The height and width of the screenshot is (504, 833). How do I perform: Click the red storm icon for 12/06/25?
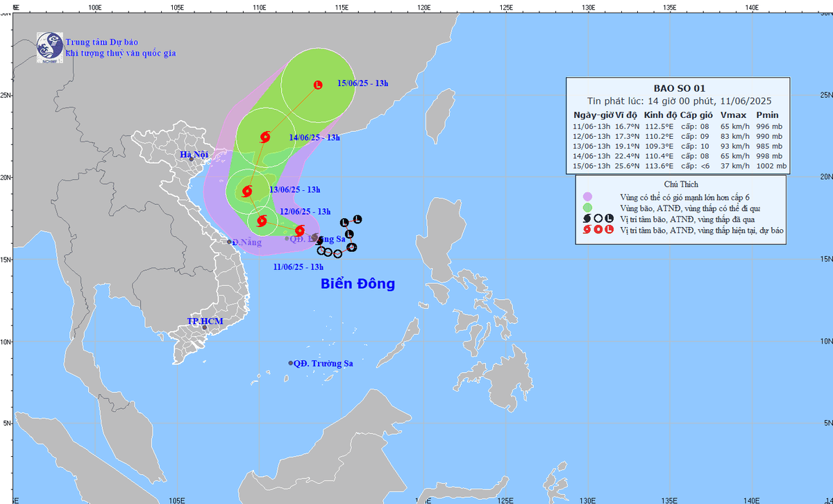[x=262, y=221]
